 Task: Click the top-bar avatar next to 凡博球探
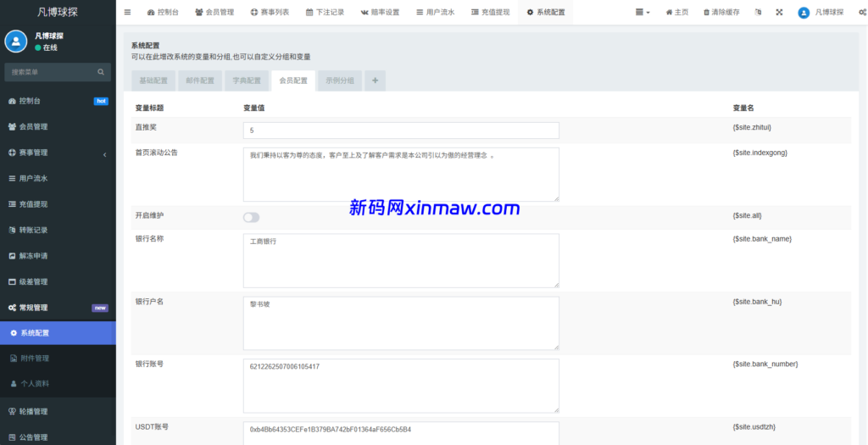(804, 13)
